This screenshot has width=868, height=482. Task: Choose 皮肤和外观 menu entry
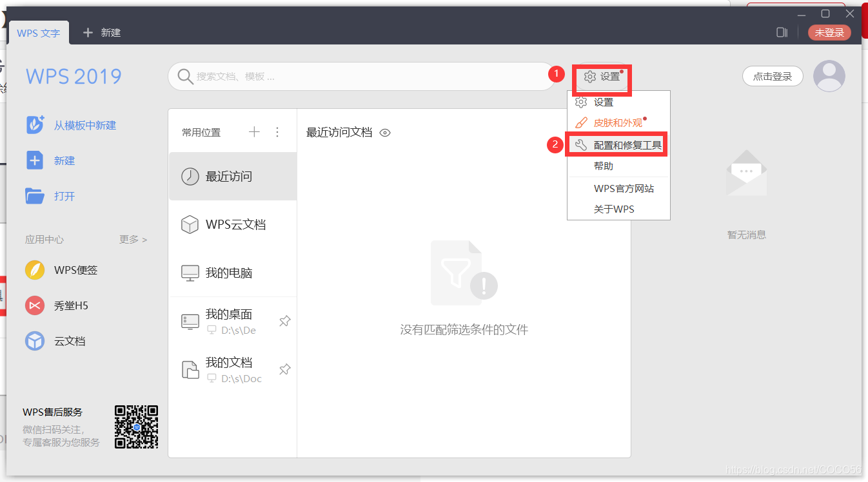(618, 122)
